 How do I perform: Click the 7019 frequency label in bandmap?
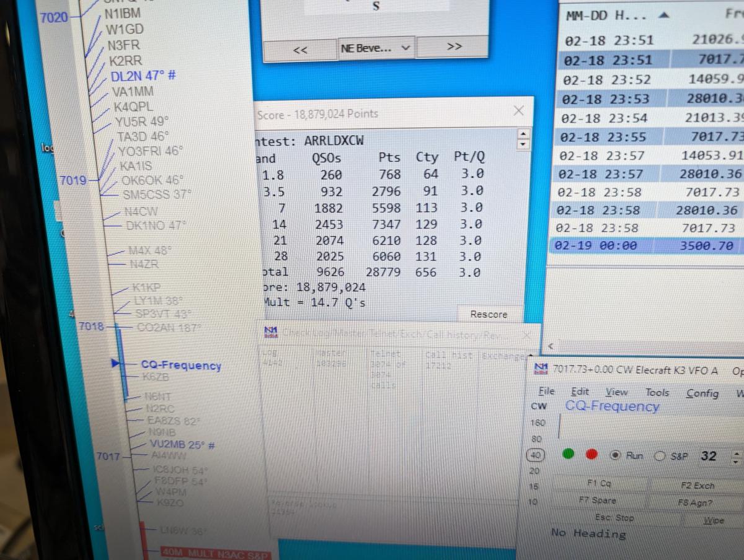73,180
